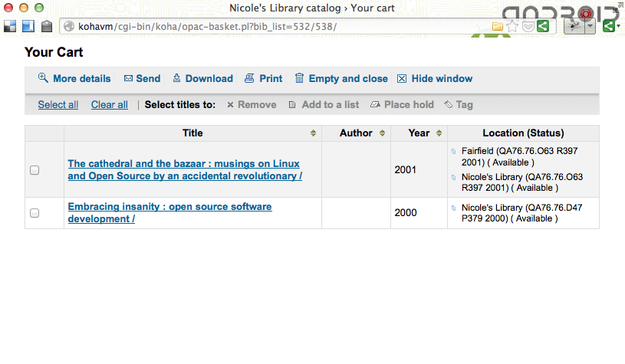625x364 pixels.
Task: Click the Author column sort arrows
Action: point(382,133)
